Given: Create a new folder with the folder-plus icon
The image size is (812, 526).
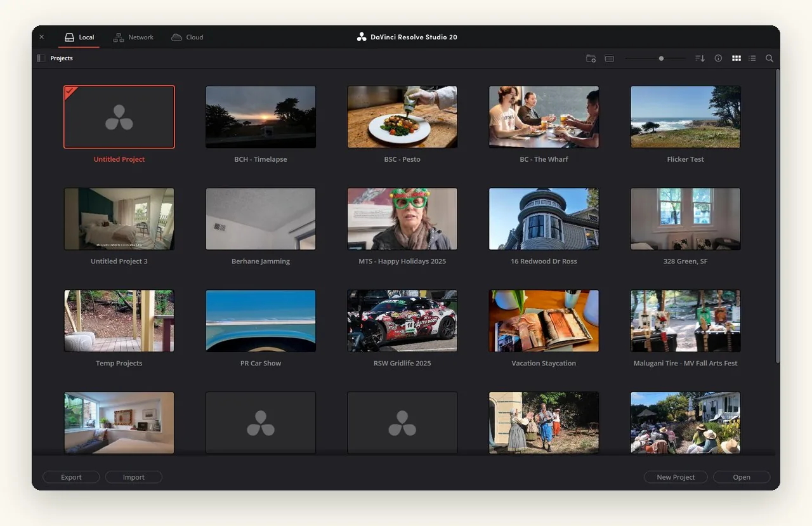Looking at the screenshot, I should click(x=591, y=58).
